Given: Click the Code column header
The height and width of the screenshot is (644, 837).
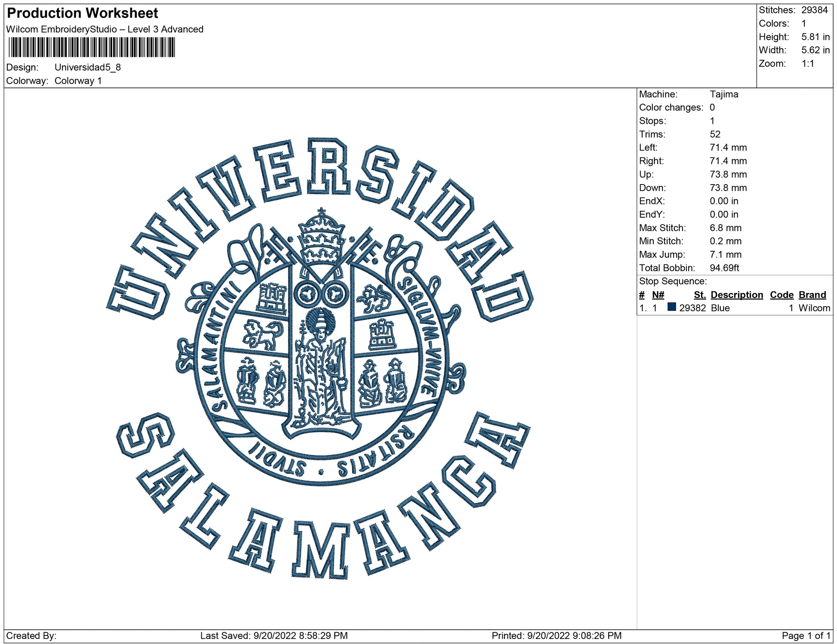Looking at the screenshot, I should 782,295.
